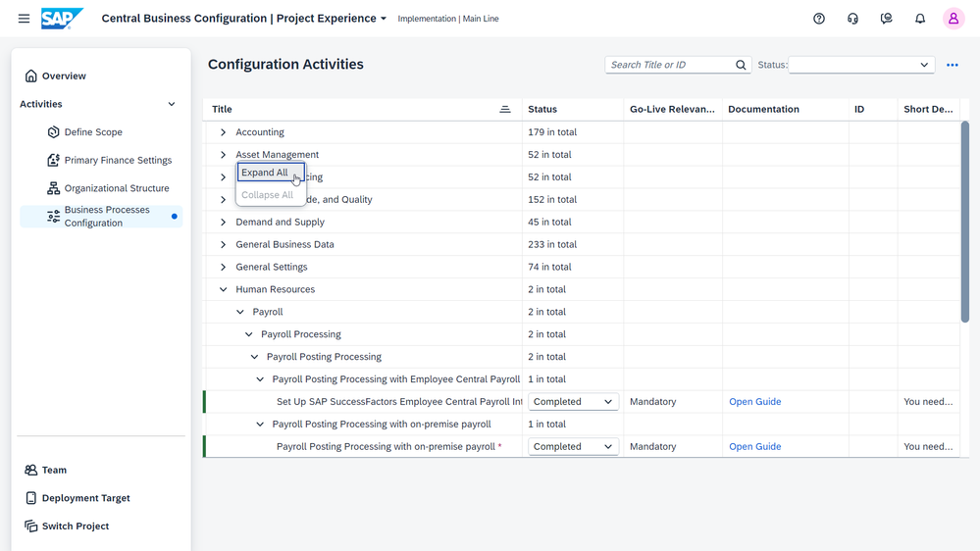Screen dimensions: 980x551
Task: Open the product switcher dropdown arrow
Action: point(384,19)
